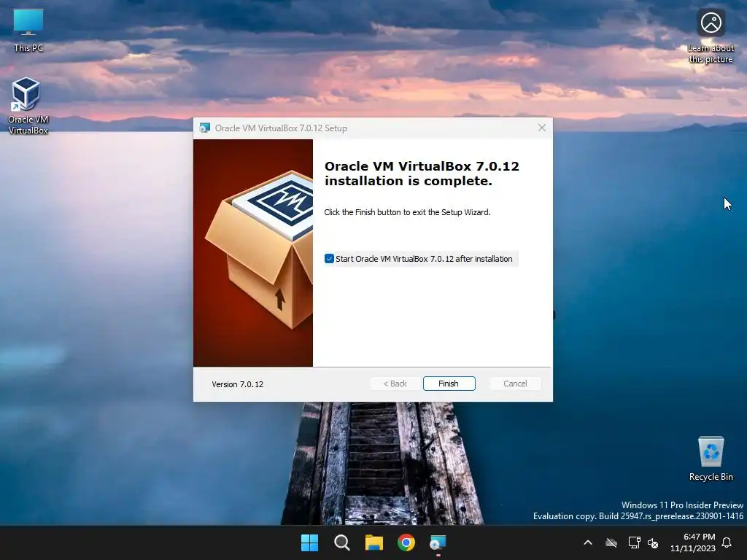Close the VirtualBox Setup window

(542, 128)
